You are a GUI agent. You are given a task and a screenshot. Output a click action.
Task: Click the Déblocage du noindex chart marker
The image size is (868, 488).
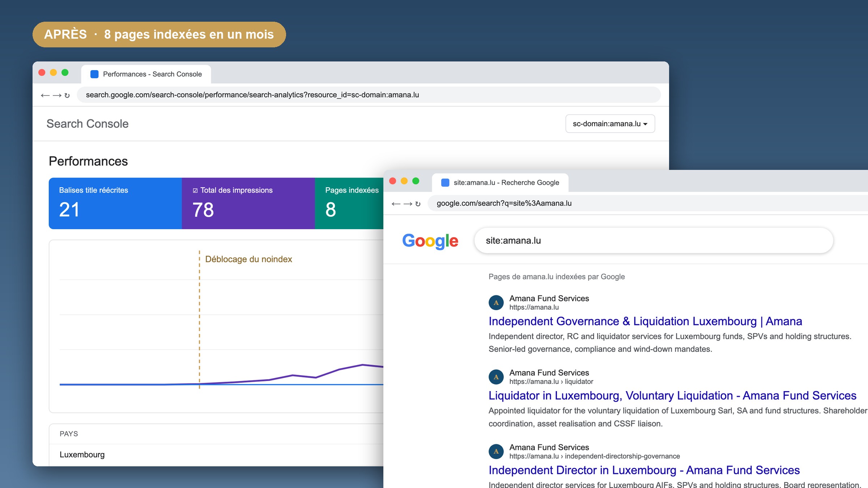tap(248, 259)
